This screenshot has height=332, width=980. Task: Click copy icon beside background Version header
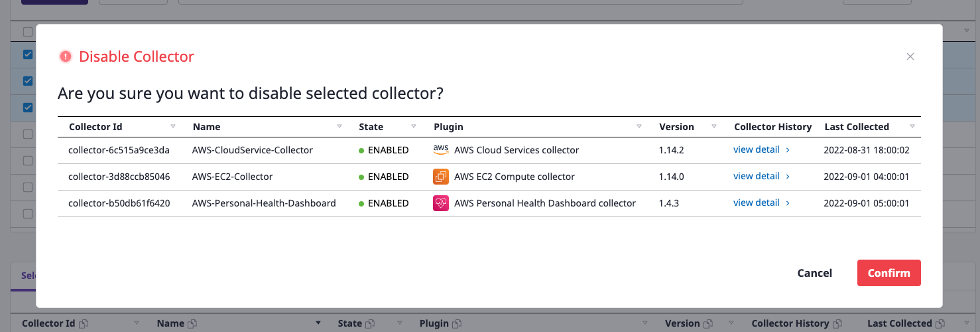[x=707, y=324]
